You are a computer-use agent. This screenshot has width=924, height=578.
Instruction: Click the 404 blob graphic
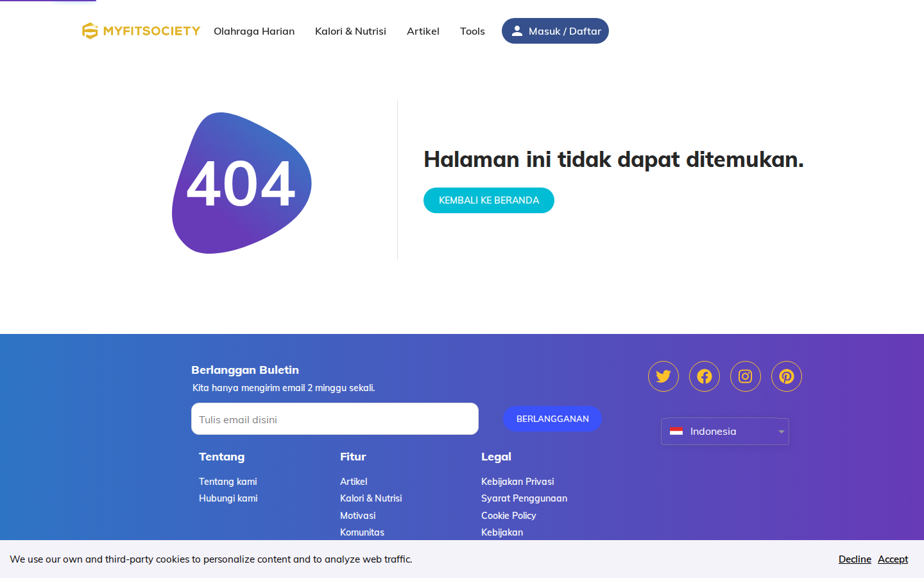[242, 183]
